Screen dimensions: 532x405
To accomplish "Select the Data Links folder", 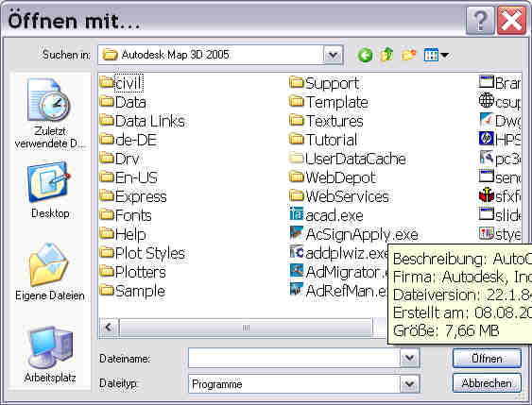I will [x=143, y=121].
